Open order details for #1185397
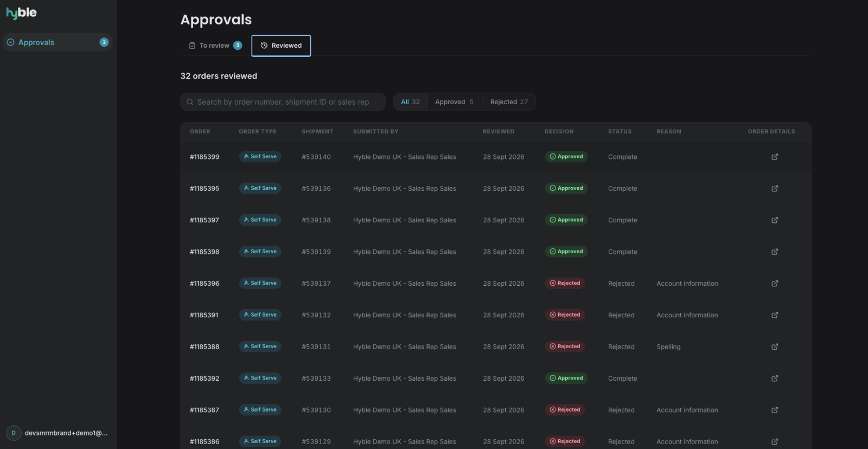 (x=775, y=220)
